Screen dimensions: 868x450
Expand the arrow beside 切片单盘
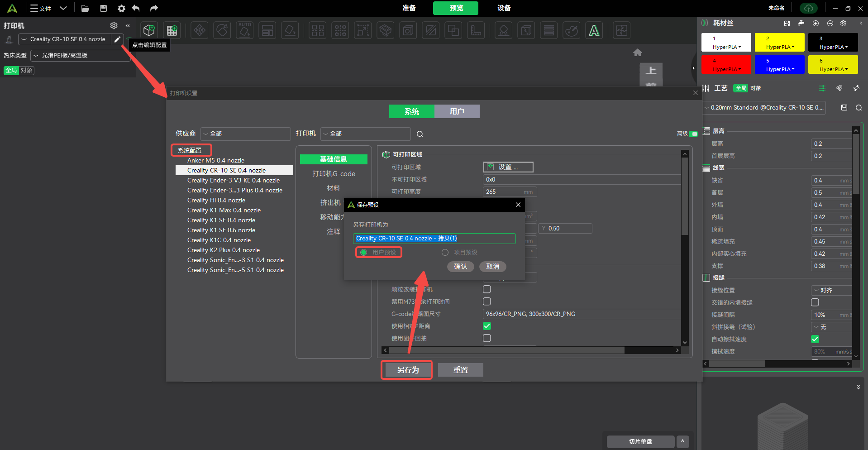(682, 441)
